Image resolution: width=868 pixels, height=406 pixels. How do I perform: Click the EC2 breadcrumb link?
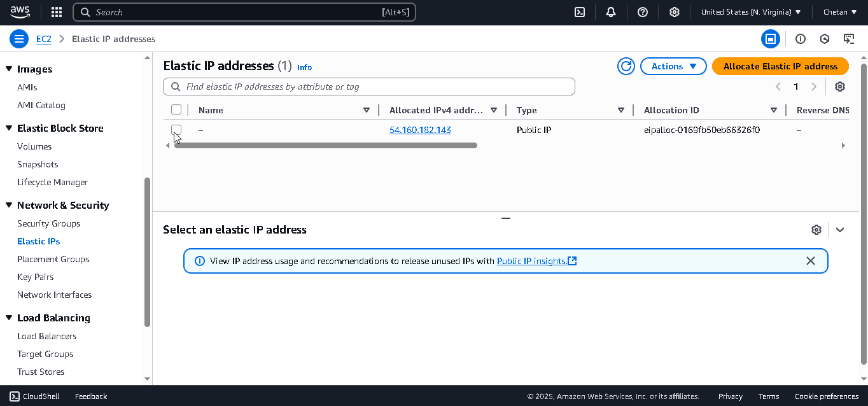tap(43, 39)
